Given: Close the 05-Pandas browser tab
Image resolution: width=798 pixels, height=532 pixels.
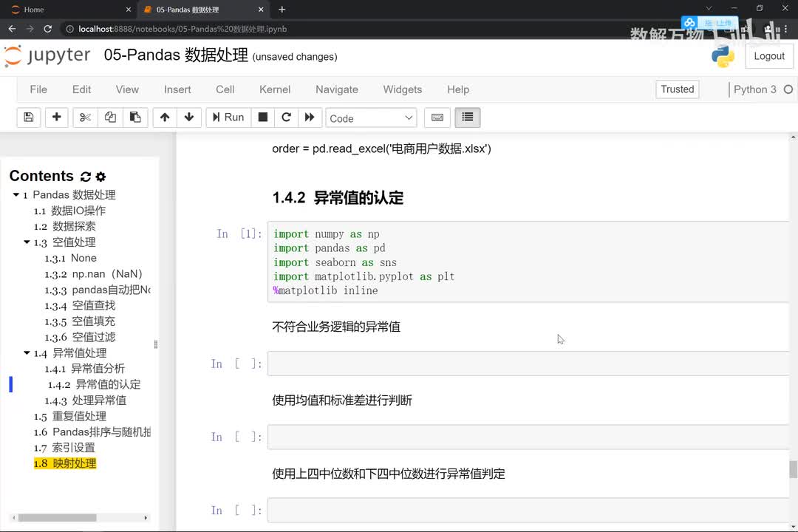Looking at the screenshot, I should (261, 10).
